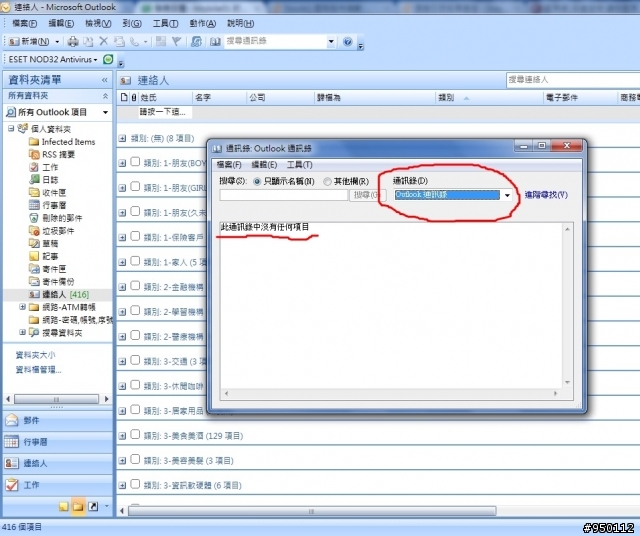This screenshot has width=640, height=536.
Task: Open the 說明(H) menu
Action: click(240, 23)
